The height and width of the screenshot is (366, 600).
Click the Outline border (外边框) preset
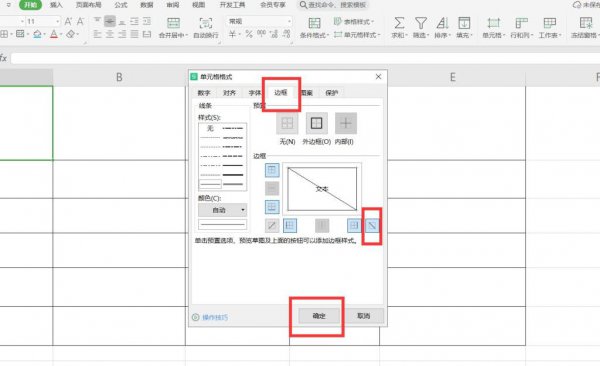point(316,123)
